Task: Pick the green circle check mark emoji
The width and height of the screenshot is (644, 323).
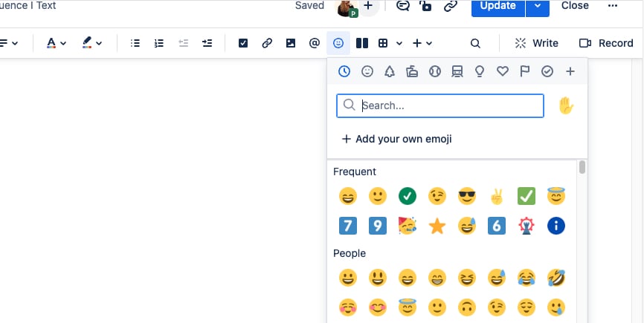Action: [x=408, y=196]
